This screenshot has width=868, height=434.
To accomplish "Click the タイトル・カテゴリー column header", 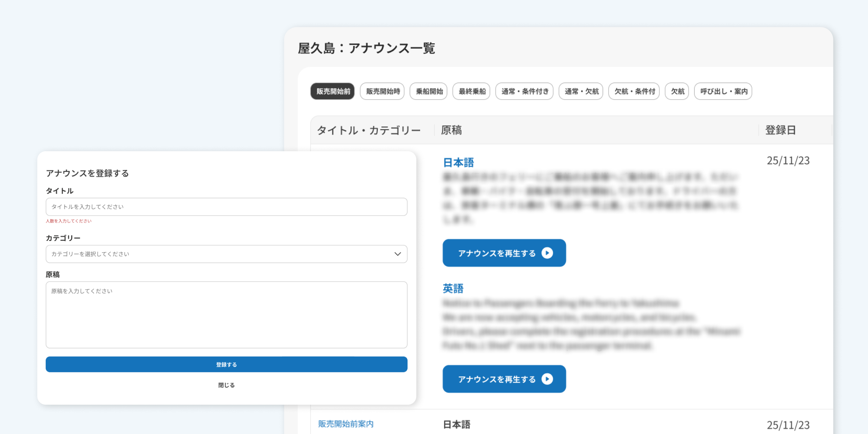I will pos(369,130).
